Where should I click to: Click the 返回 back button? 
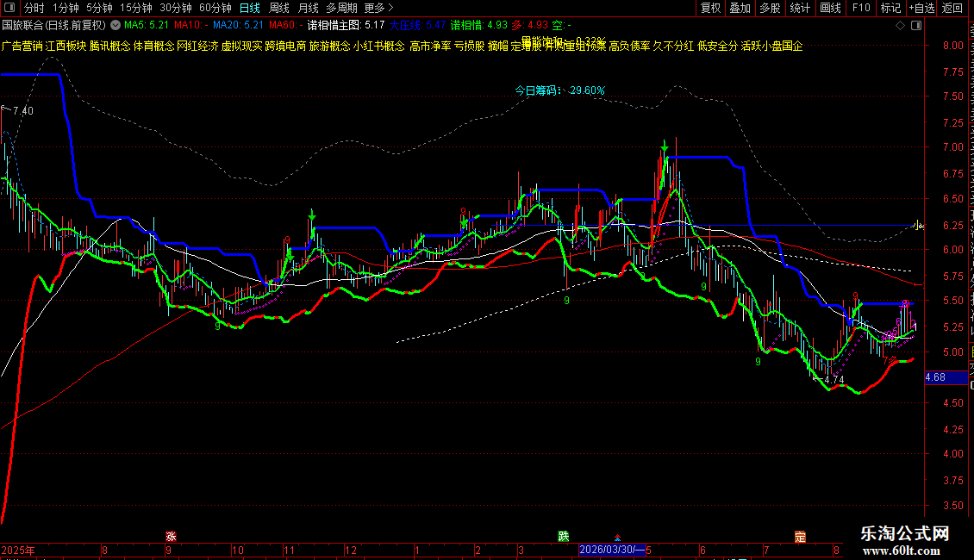tap(952, 8)
